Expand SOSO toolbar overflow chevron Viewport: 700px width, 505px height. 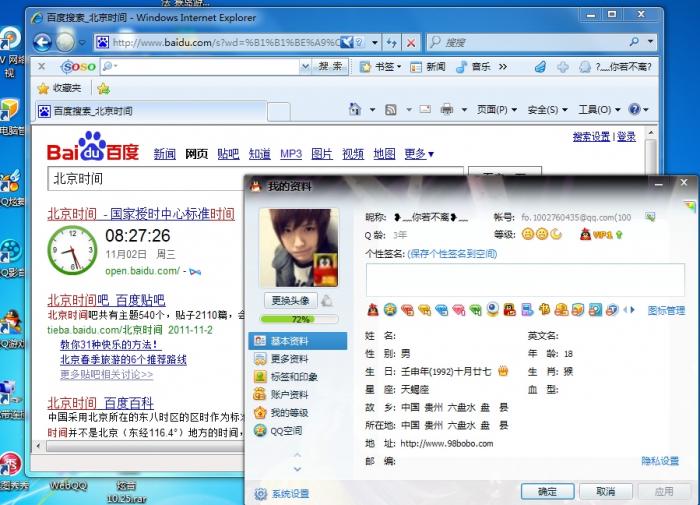(503, 67)
